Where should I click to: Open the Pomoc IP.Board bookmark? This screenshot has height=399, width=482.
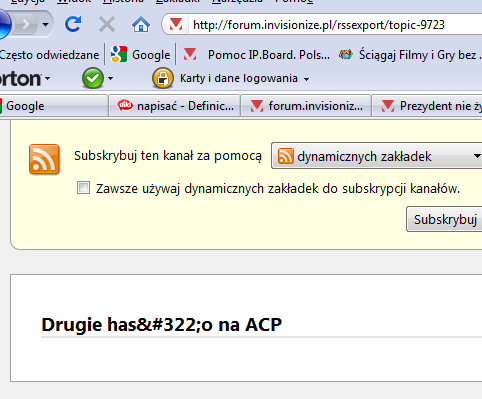[256, 55]
